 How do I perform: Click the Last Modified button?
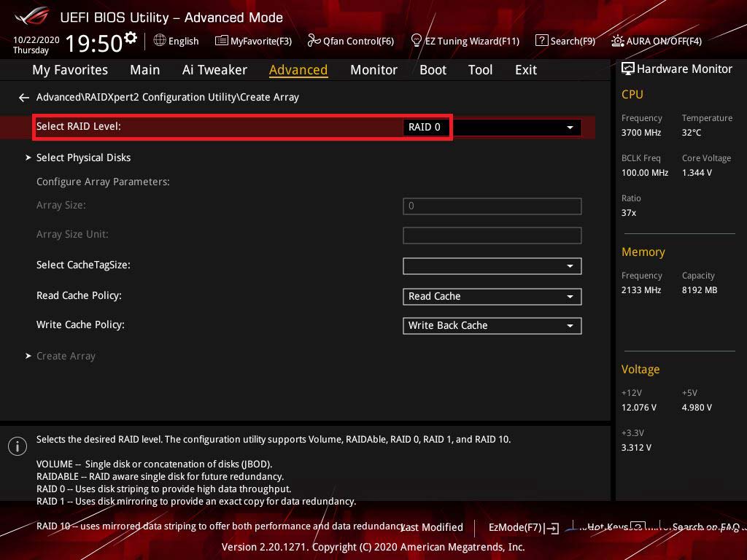433,527
